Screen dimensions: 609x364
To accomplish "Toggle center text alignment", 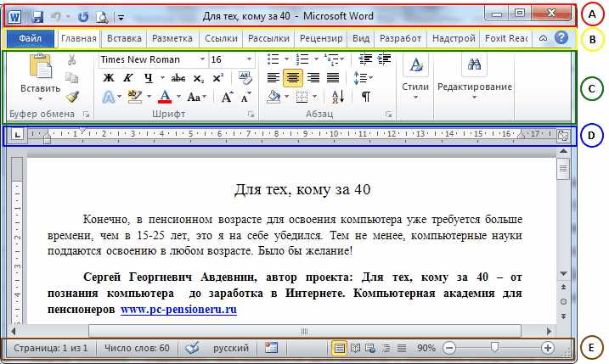I will pyautogui.click(x=293, y=78).
